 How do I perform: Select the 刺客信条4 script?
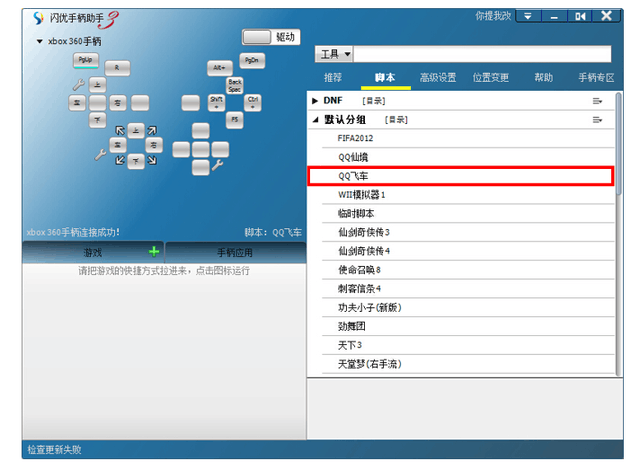click(468, 289)
